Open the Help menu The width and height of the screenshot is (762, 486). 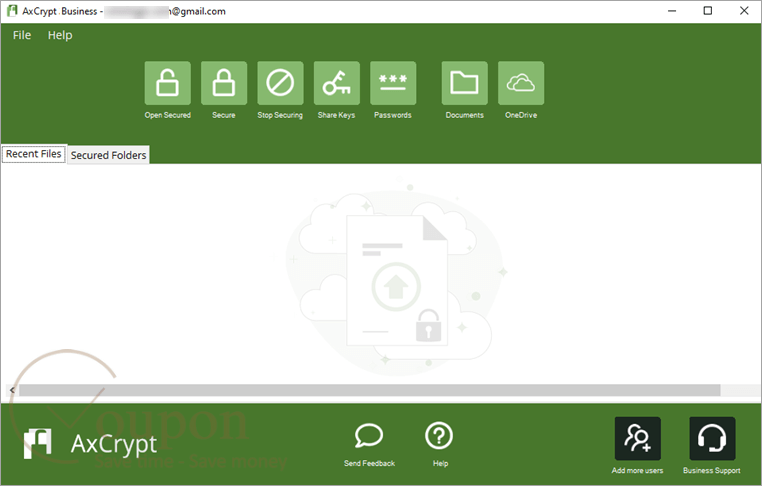click(x=60, y=35)
